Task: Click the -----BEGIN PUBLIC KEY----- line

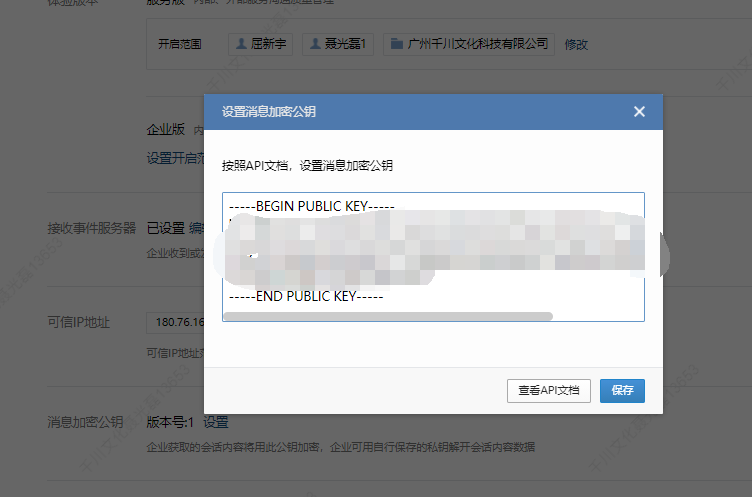Action: point(312,206)
